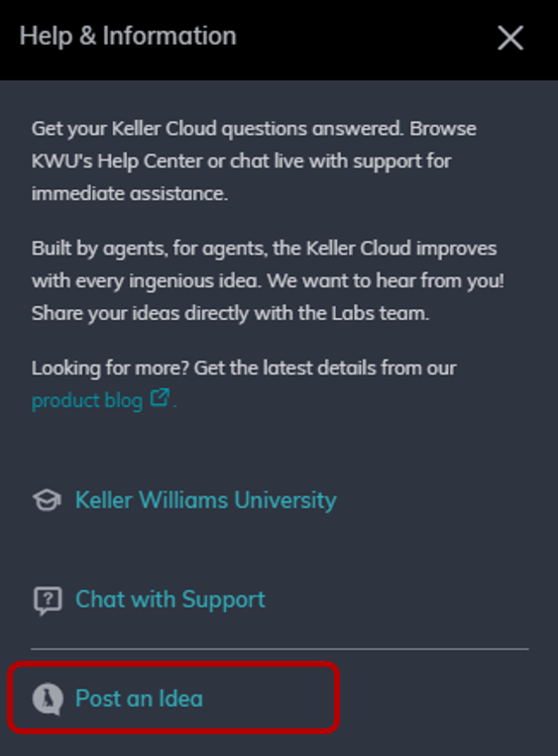Click the 'with every ingenious idea' phrase
This screenshot has width=558, height=756.
pos(147,280)
